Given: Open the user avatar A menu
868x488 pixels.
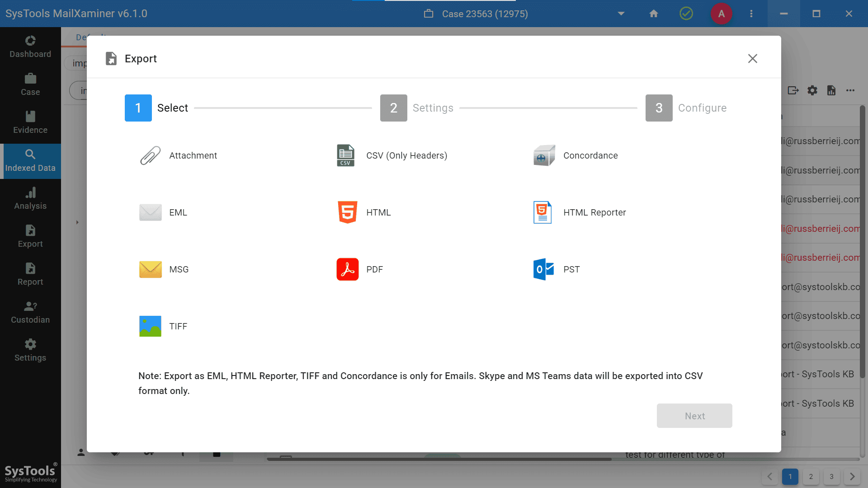Looking at the screenshot, I should pyautogui.click(x=722, y=14).
